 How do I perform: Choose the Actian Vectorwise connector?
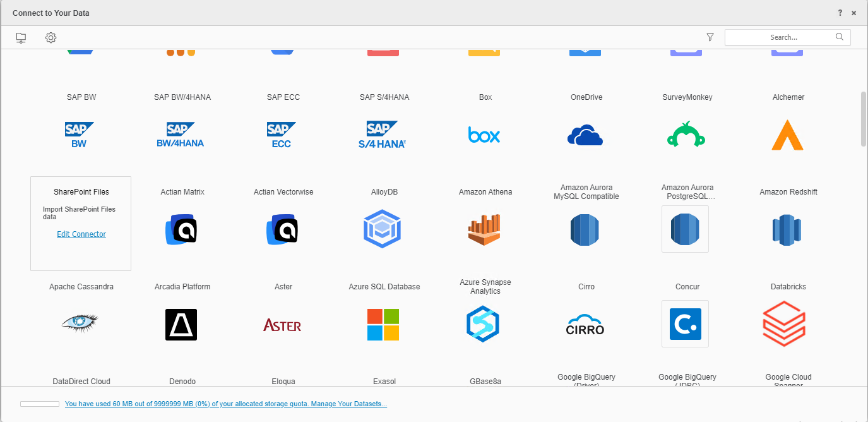click(282, 229)
